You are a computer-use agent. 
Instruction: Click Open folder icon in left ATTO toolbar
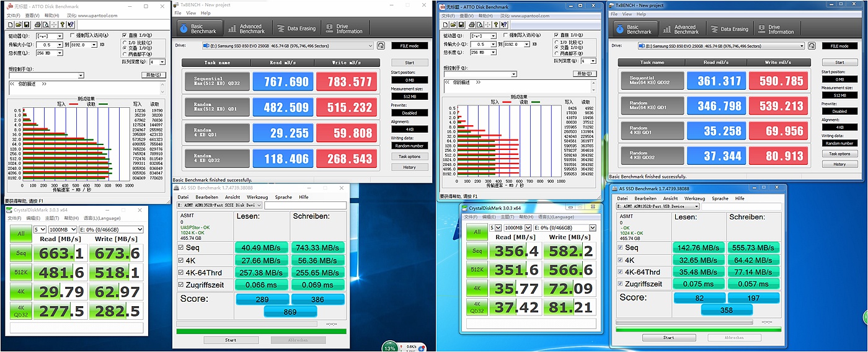[x=19, y=25]
